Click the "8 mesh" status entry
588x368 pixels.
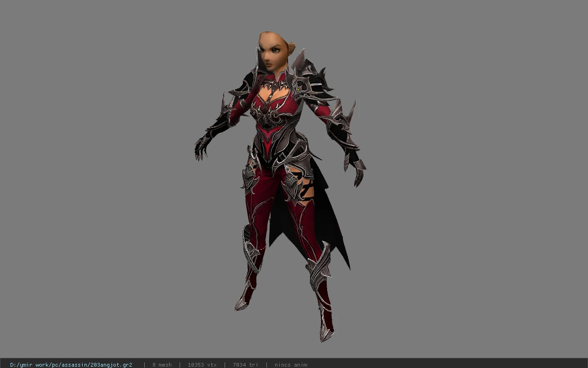(162, 365)
